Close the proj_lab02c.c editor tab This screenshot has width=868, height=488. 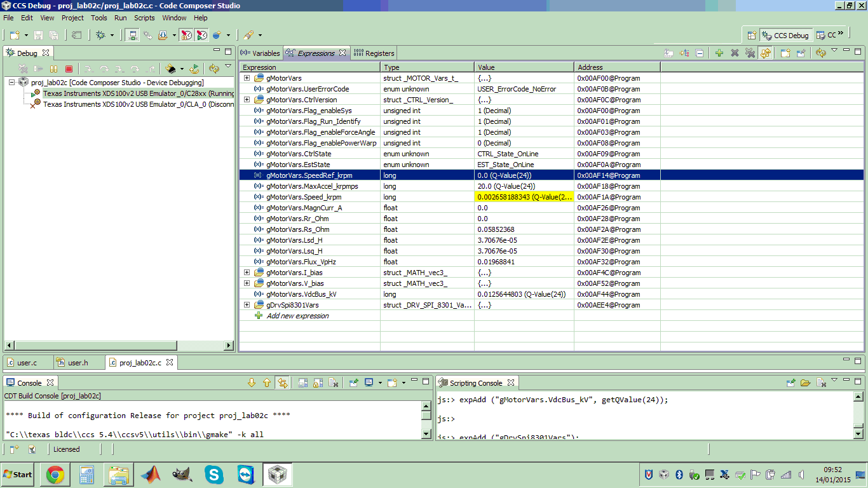coord(170,363)
